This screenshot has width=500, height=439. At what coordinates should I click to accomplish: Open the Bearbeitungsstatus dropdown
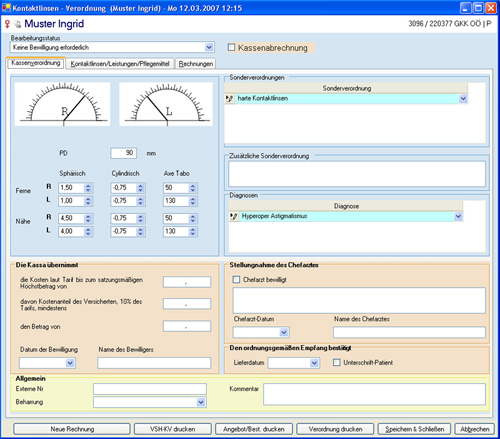click(209, 47)
